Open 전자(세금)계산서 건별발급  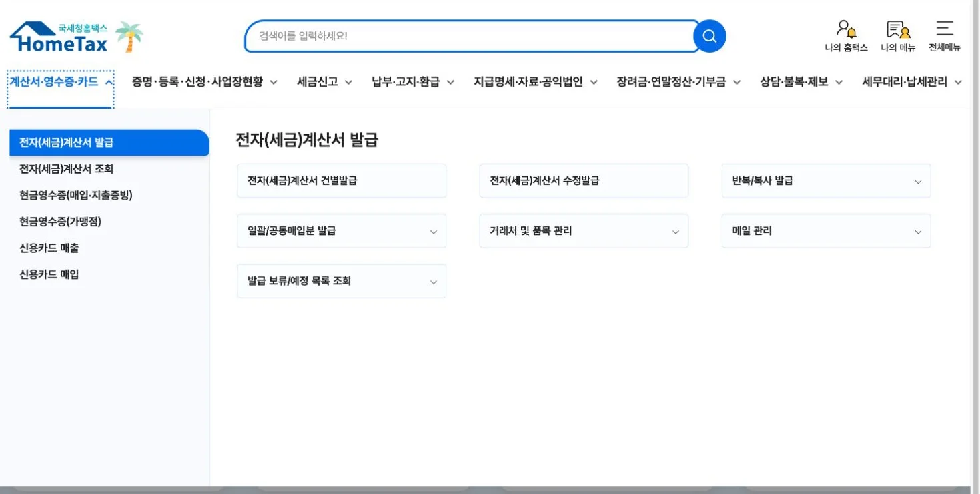tap(342, 180)
